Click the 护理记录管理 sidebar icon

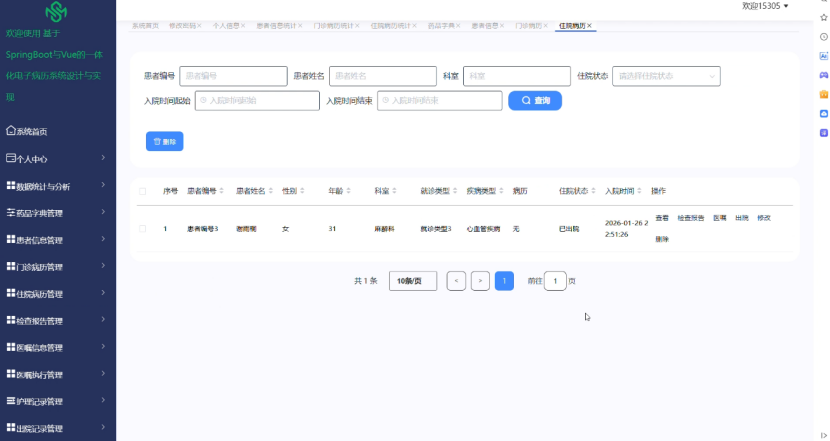click(11, 401)
